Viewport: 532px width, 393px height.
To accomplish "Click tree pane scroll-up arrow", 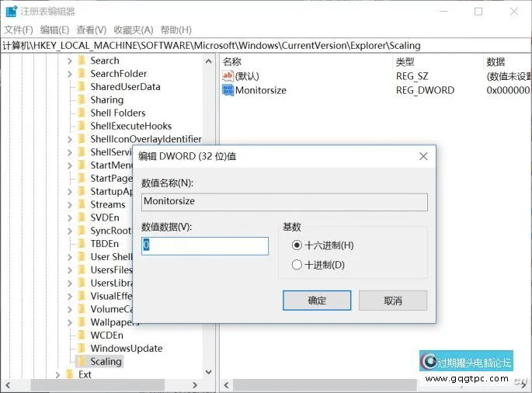I will (209, 61).
